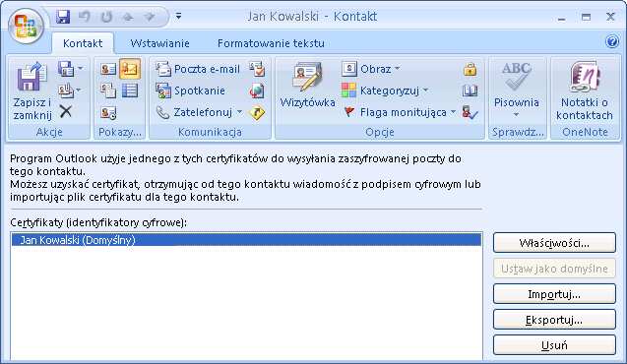Viewport: 627px width, 364px height.
Task: Click the Usuń button
Action: [554, 345]
